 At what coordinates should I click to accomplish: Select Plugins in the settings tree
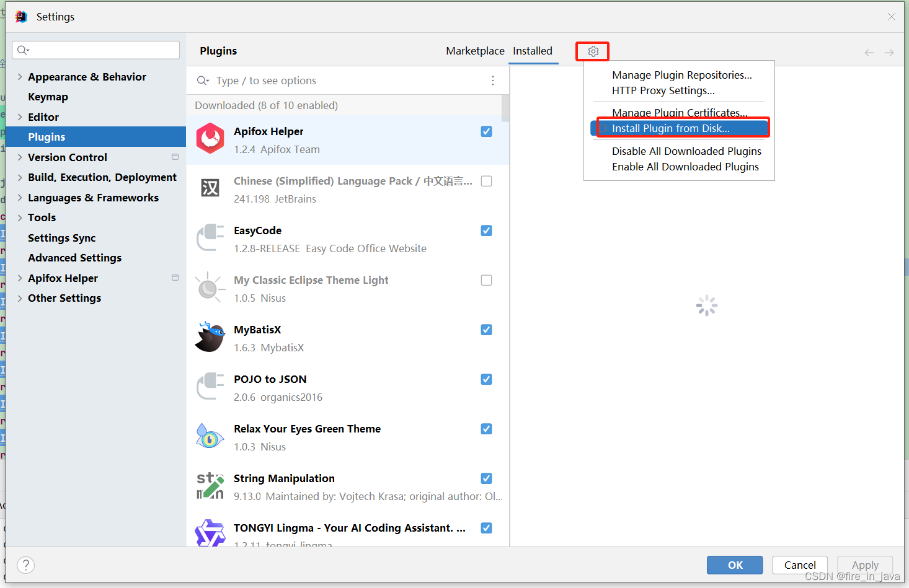click(96, 137)
